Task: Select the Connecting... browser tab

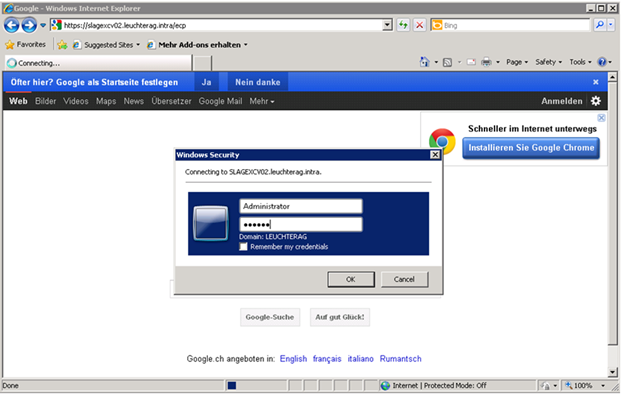Action: (x=98, y=63)
